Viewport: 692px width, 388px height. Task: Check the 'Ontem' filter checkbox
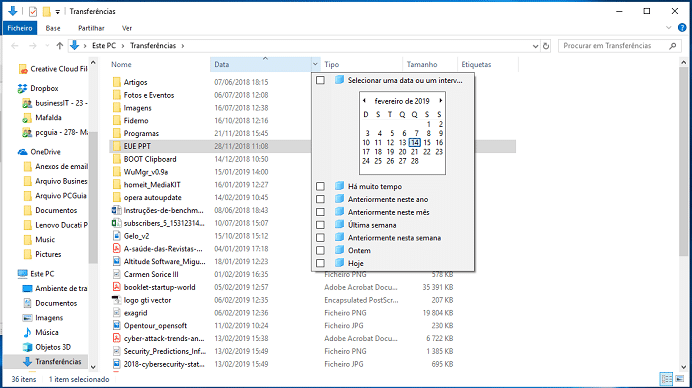[x=320, y=250]
